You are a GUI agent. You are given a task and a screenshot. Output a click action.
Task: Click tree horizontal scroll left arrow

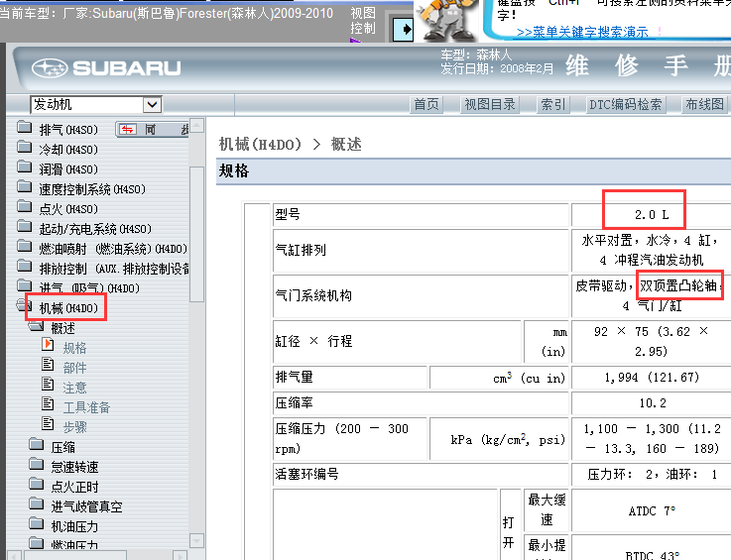tap(15, 555)
